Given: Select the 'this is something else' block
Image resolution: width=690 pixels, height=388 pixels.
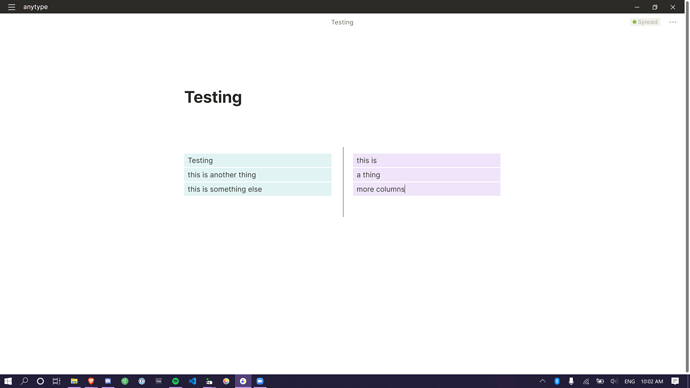Looking at the screenshot, I should [x=257, y=189].
